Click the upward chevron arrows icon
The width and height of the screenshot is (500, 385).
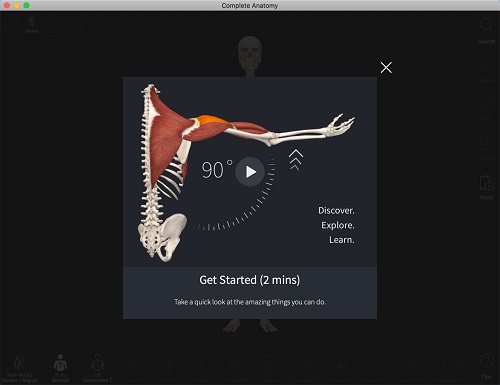(x=296, y=160)
